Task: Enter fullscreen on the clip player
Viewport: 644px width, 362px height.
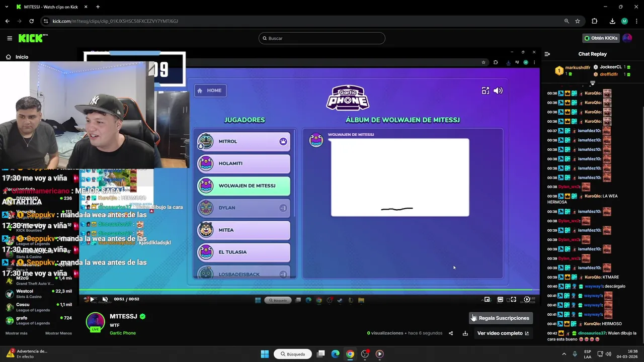Action: click(x=513, y=299)
